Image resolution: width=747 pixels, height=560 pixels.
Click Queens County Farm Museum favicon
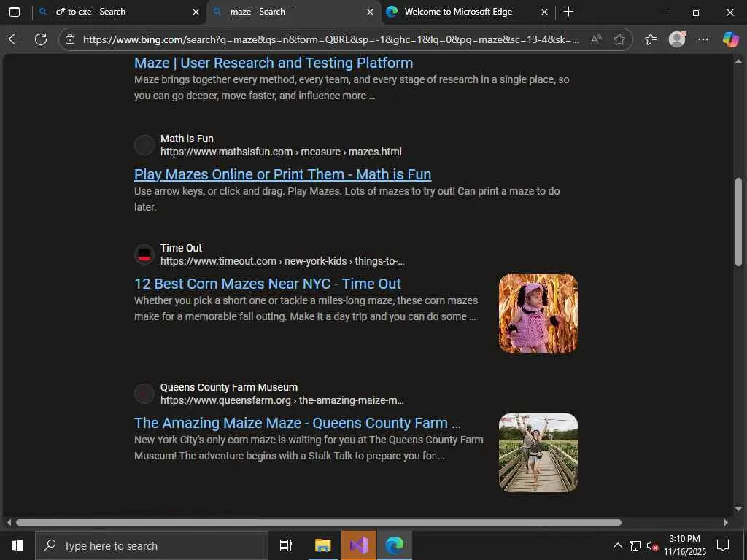[x=144, y=394]
